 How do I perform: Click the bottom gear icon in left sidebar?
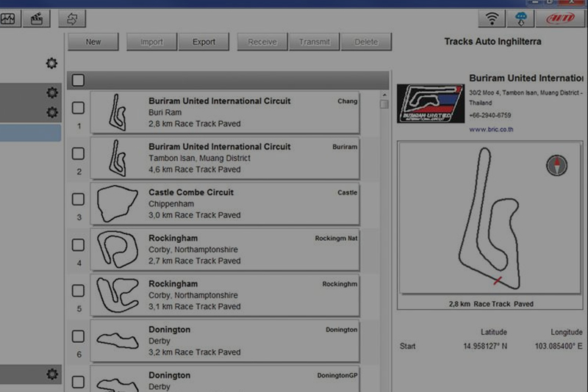51,374
